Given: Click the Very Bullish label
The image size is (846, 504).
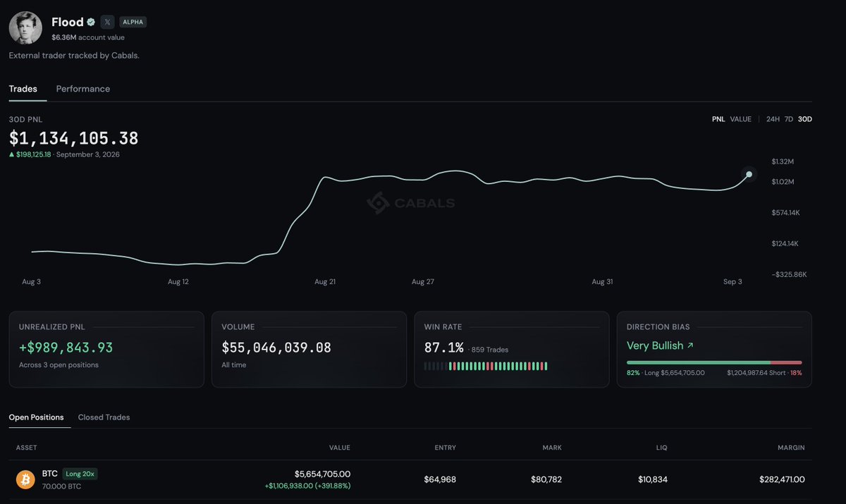Looking at the screenshot, I should pos(655,345).
